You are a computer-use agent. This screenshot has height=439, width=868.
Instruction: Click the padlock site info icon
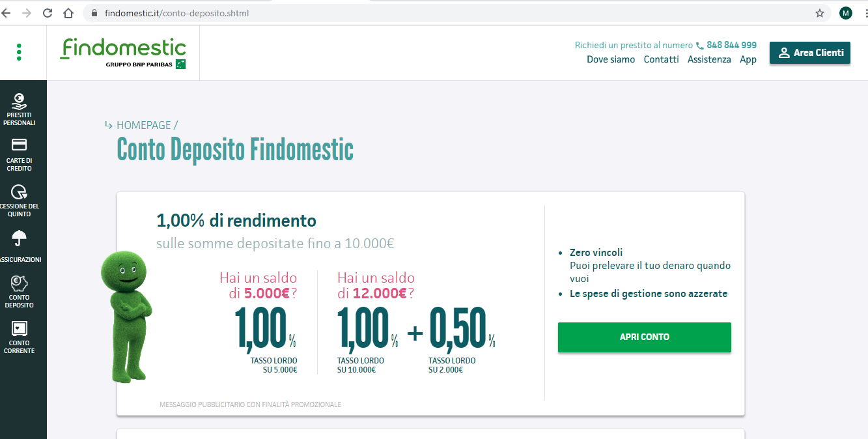(94, 13)
